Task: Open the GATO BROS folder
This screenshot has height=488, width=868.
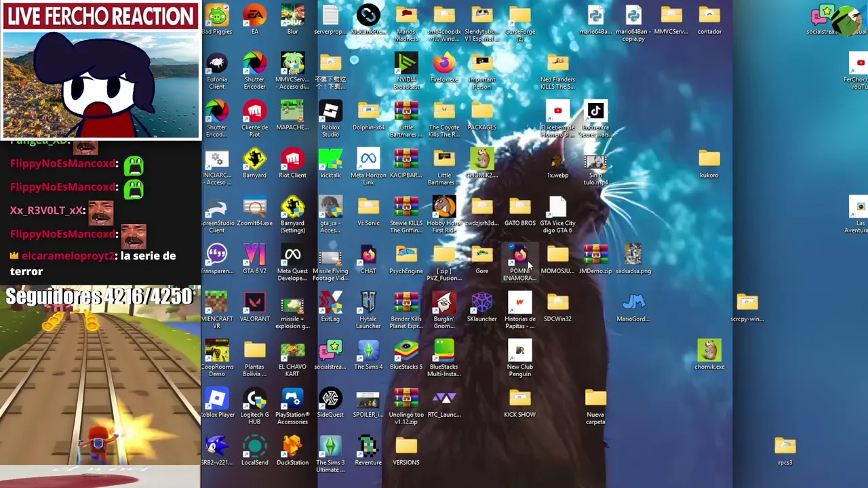Action: (x=520, y=207)
